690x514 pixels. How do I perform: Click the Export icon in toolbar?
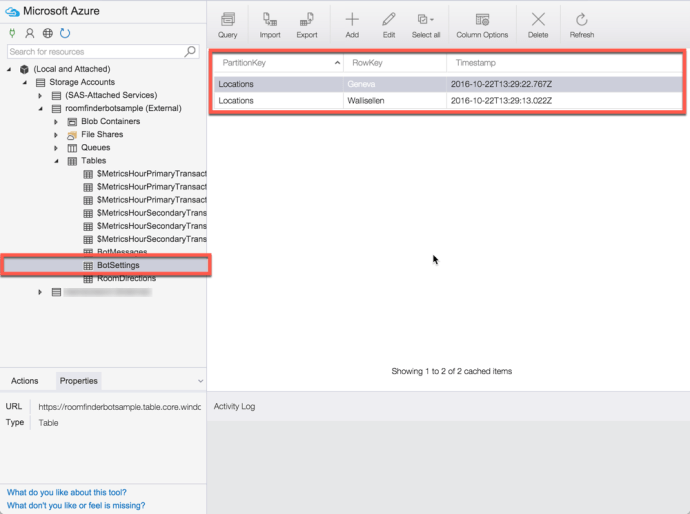pos(306,25)
